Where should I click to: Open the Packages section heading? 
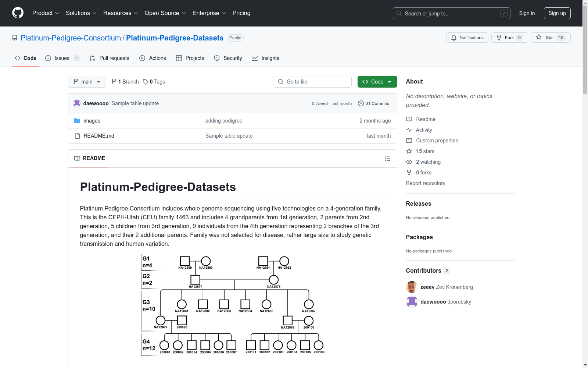coord(419,237)
